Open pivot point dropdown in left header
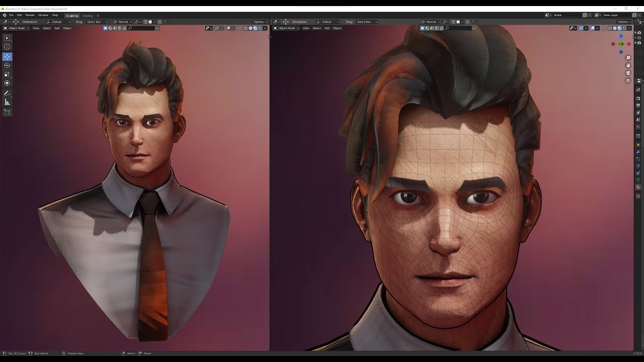The width and height of the screenshot is (644, 362). click(x=137, y=22)
